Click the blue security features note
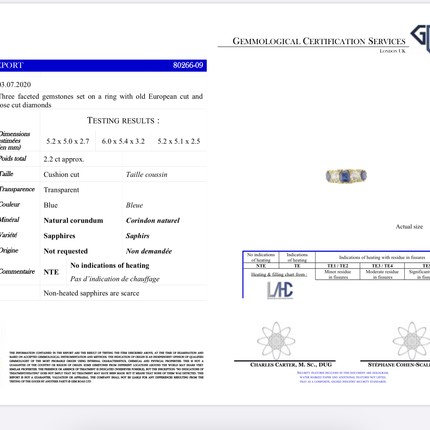 (x=343, y=377)
